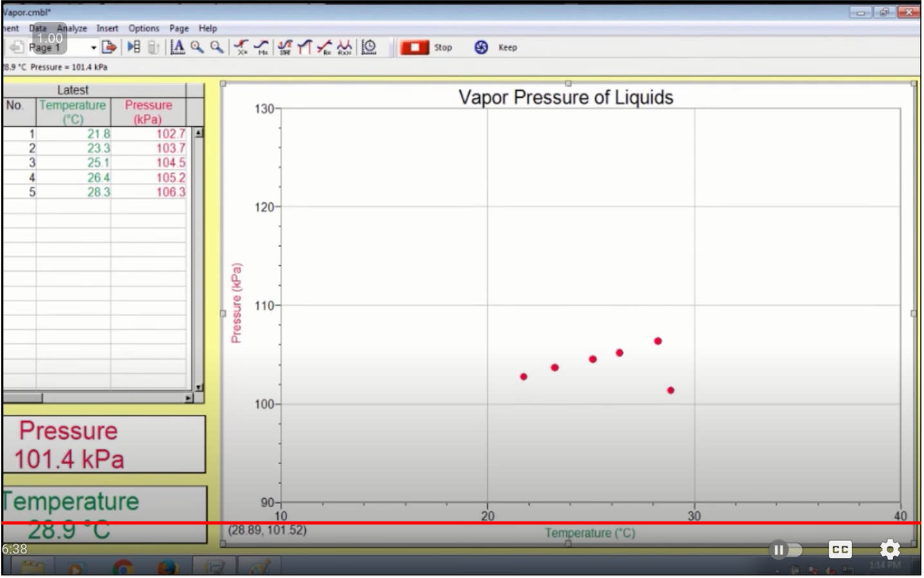Click the table horizontal scroll right arrow
Viewport: 924px width, 578px height.
coord(189,398)
